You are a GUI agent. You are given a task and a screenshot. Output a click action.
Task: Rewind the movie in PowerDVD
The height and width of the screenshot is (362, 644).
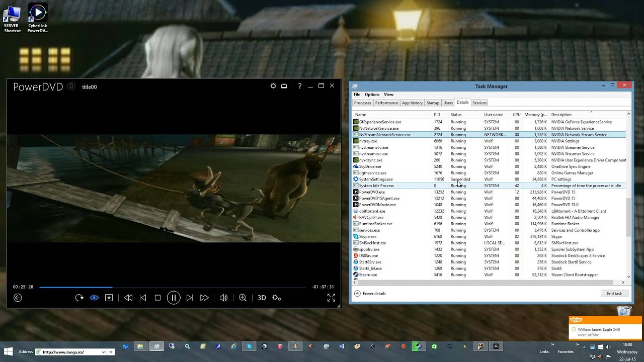pos(128,298)
